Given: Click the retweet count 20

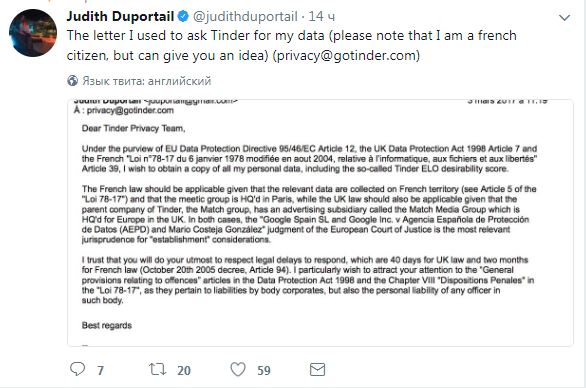Looking at the screenshot, I should coord(184,370).
